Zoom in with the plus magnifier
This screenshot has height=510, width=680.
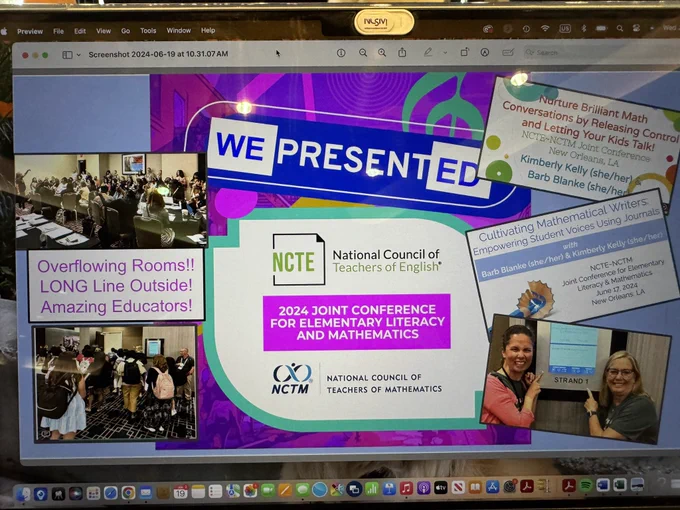point(382,53)
